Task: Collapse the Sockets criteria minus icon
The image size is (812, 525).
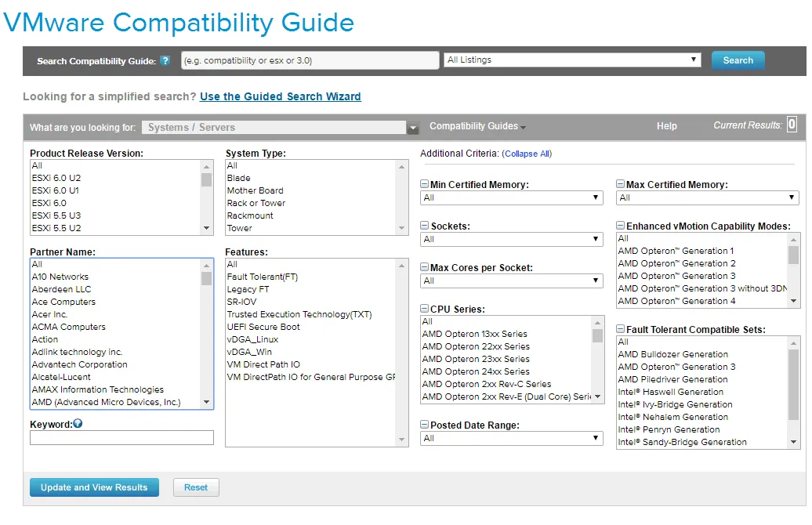Action: (424, 225)
